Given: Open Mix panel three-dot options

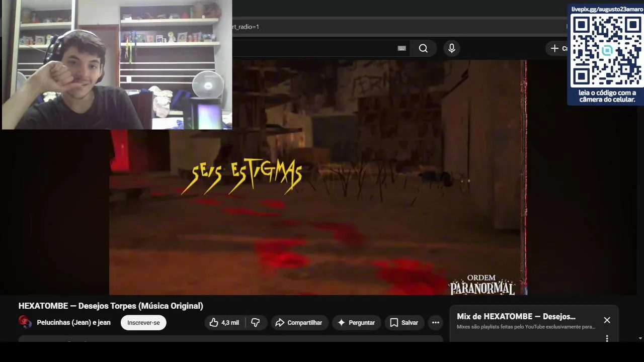Looking at the screenshot, I should (607, 338).
